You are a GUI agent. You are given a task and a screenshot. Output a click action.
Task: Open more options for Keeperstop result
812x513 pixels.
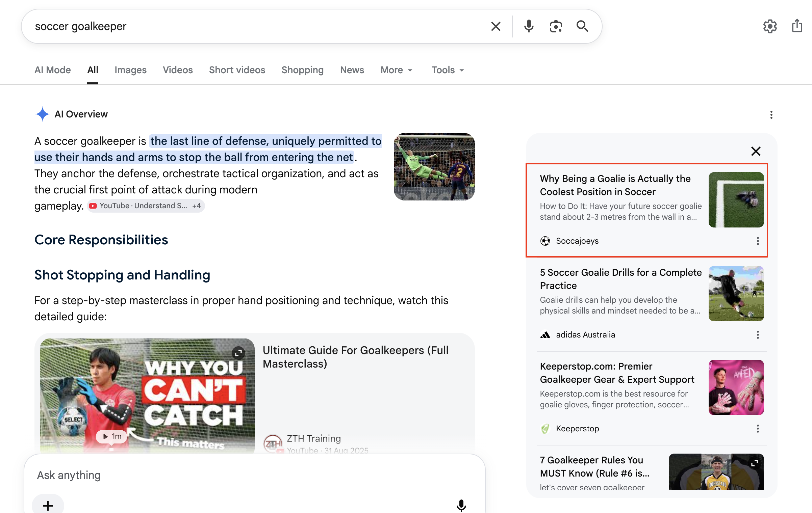758,429
